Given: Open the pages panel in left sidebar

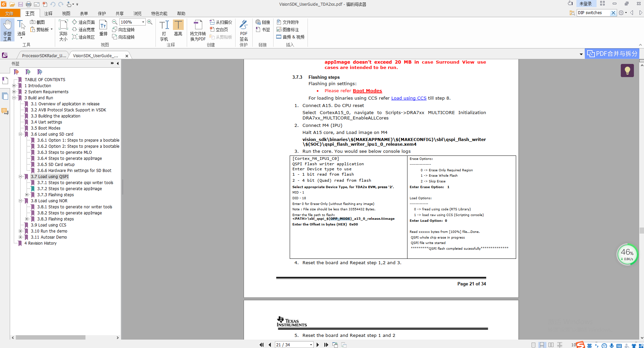Looking at the screenshot, I should coord(5,96).
